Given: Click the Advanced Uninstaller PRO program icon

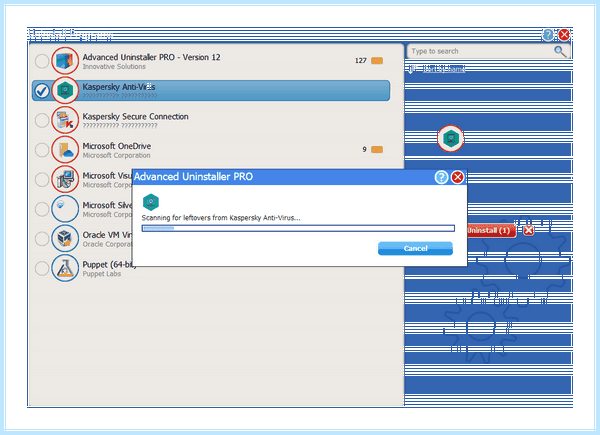Looking at the screenshot, I should pos(65,60).
